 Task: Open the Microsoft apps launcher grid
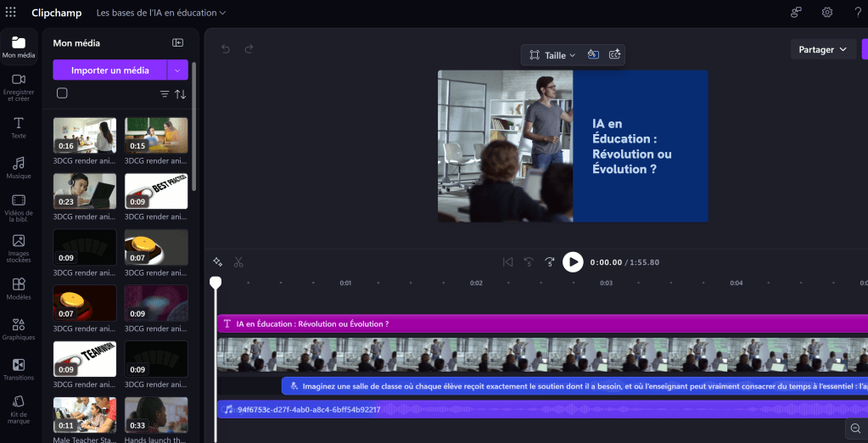coord(11,13)
